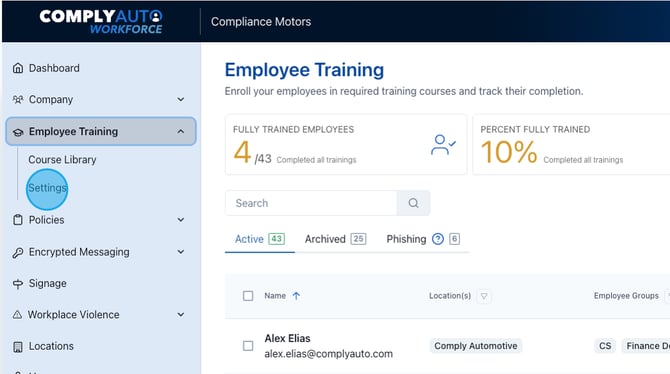Expand the Policies chevron

[x=181, y=220]
